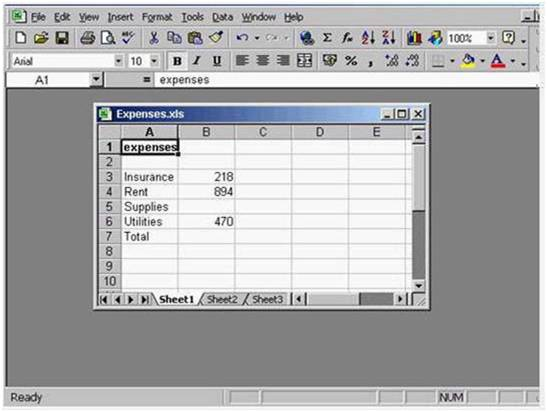Click the Fill Color paint bucket
Screen dimensions: 547x412
(x=468, y=61)
